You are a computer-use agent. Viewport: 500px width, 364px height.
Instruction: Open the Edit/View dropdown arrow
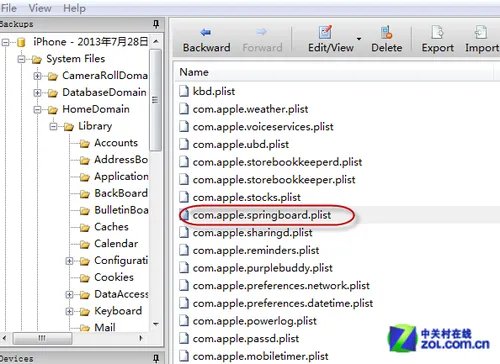(x=359, y=39)
